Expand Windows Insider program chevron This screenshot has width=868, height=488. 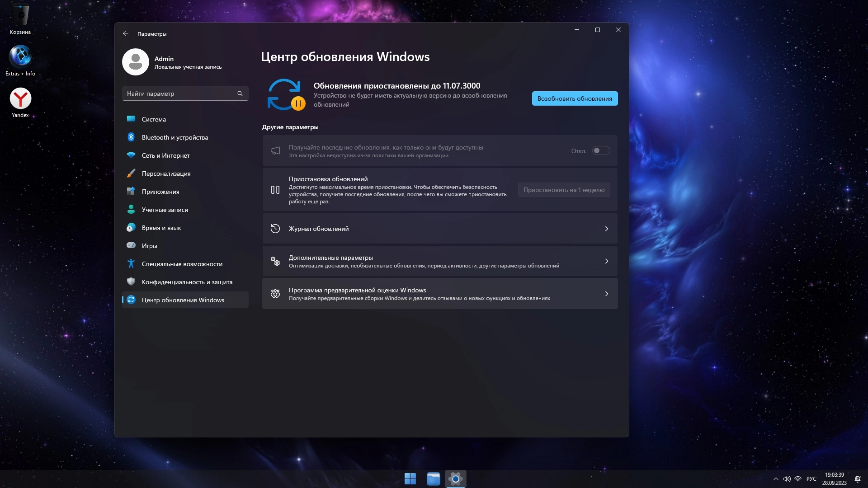[x=606, y=294]
